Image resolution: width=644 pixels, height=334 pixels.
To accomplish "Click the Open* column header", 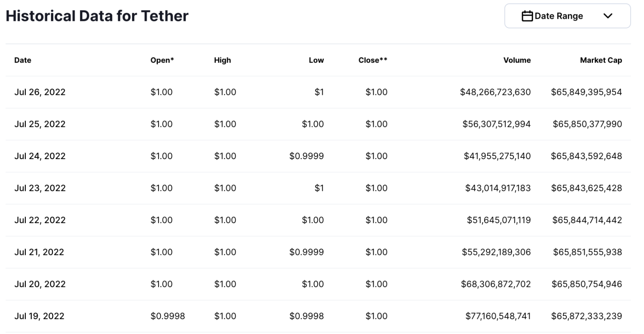I will pos(162,60).
